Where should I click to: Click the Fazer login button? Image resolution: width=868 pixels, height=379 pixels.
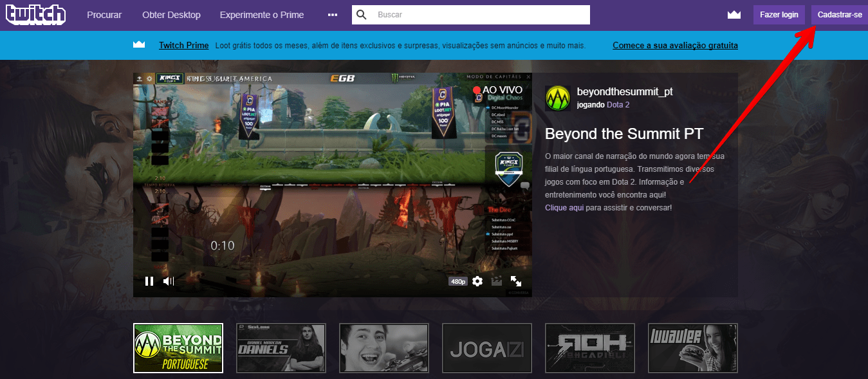(x=779, y=15)
